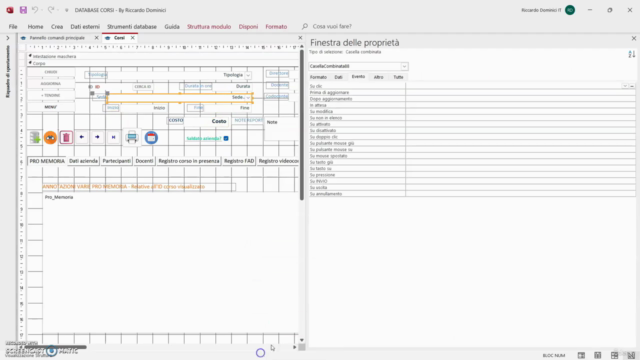Select the PRO MEMORIA form tab
640x360 pixels.
[x=47, y=161]
